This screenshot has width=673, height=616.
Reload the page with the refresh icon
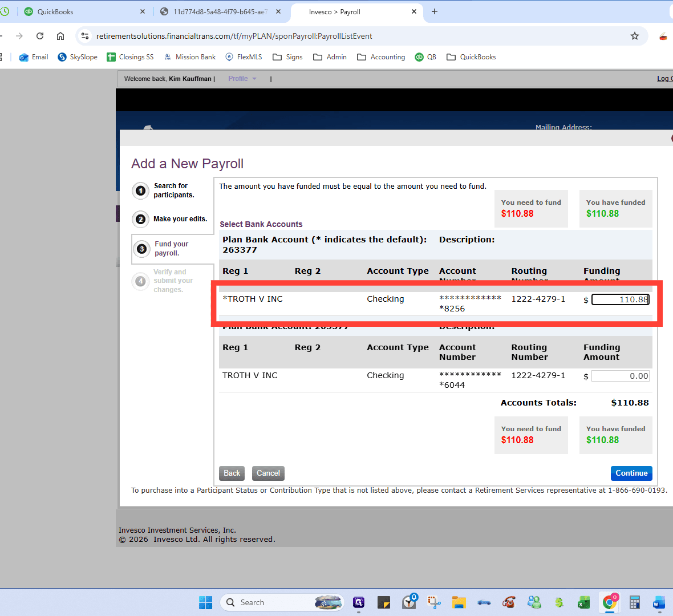click(x=40, y=36)
